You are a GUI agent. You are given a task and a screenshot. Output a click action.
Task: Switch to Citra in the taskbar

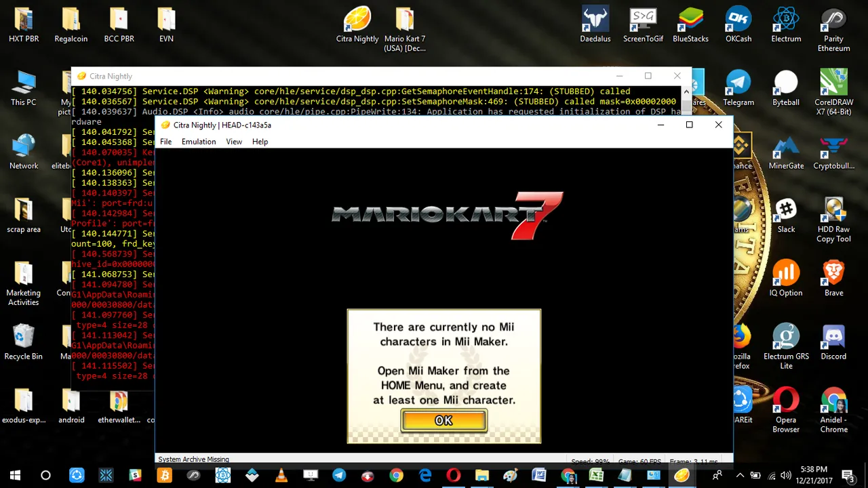[x=682, y=475]
